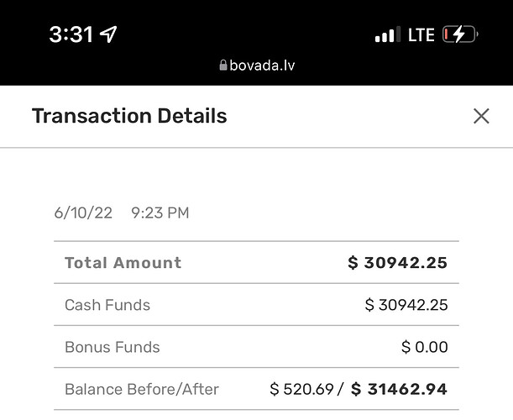Tap the padlock secure-site icon
The image size is (513, 420).
pos(223,65)
